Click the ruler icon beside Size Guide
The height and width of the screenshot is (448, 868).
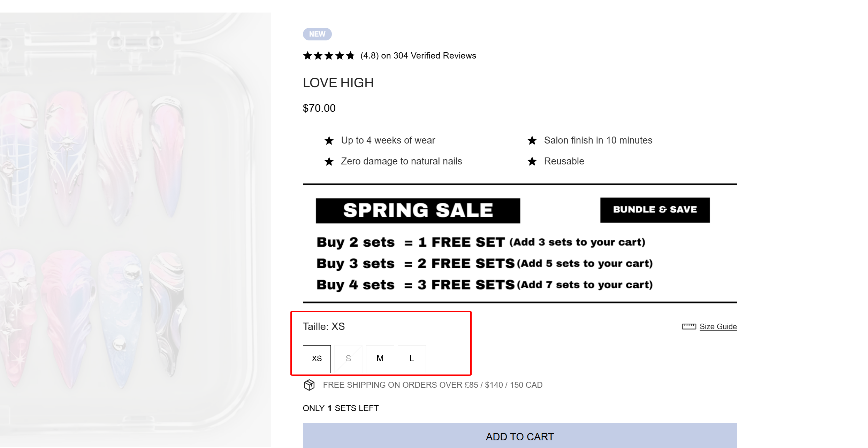688,326
